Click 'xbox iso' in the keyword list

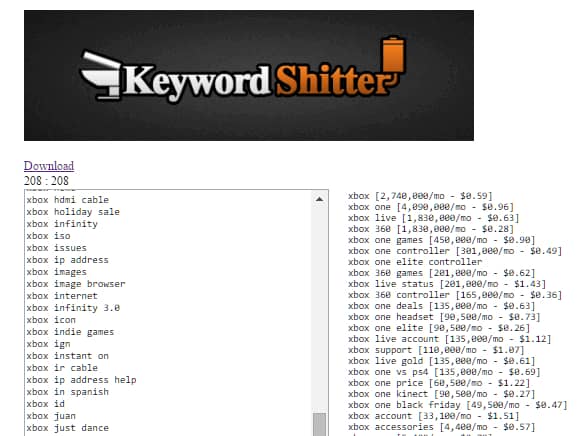coord(48,236)
